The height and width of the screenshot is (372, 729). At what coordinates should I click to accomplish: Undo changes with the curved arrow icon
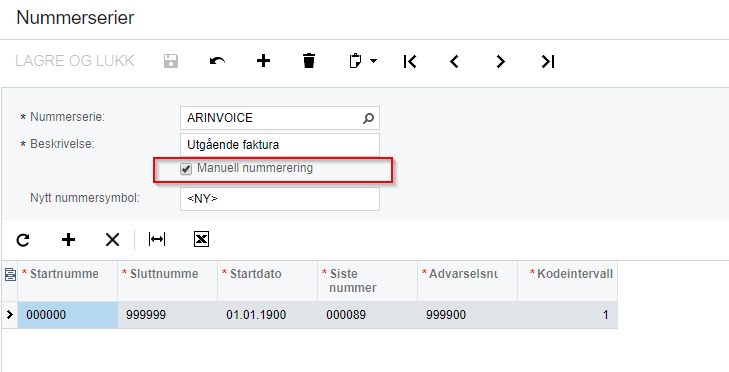coord(217,61)
